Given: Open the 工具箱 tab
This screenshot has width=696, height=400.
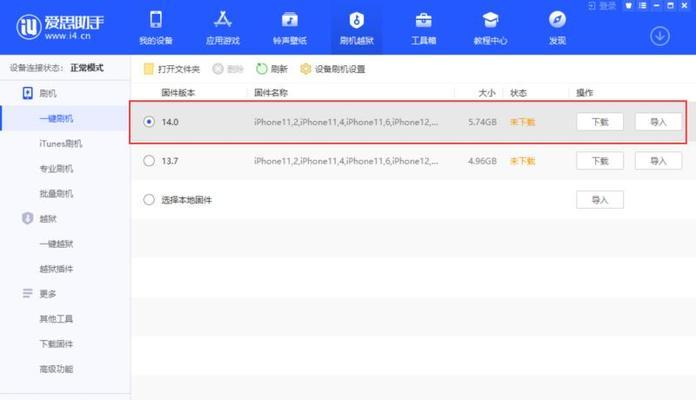Looking at the screenshot, I should (423, 28).
